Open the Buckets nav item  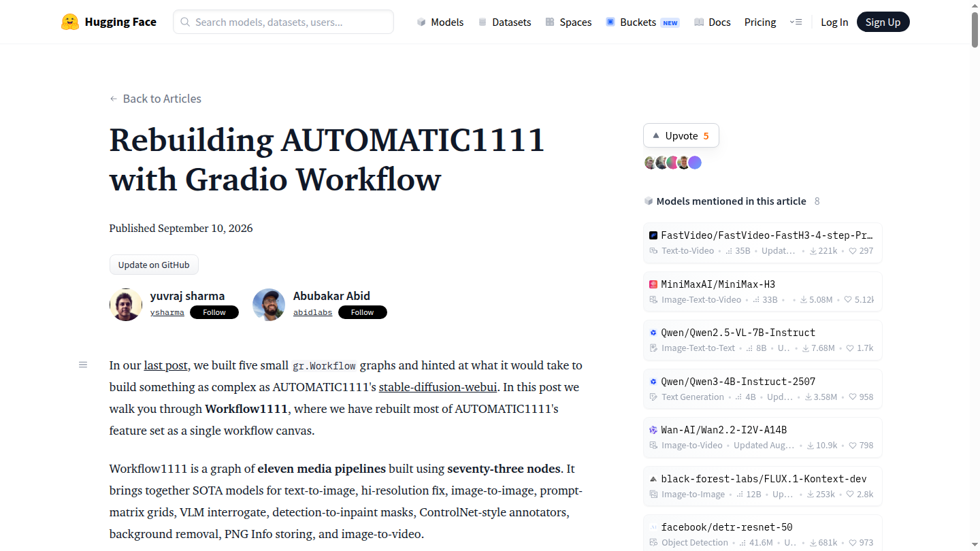[642, 22]
